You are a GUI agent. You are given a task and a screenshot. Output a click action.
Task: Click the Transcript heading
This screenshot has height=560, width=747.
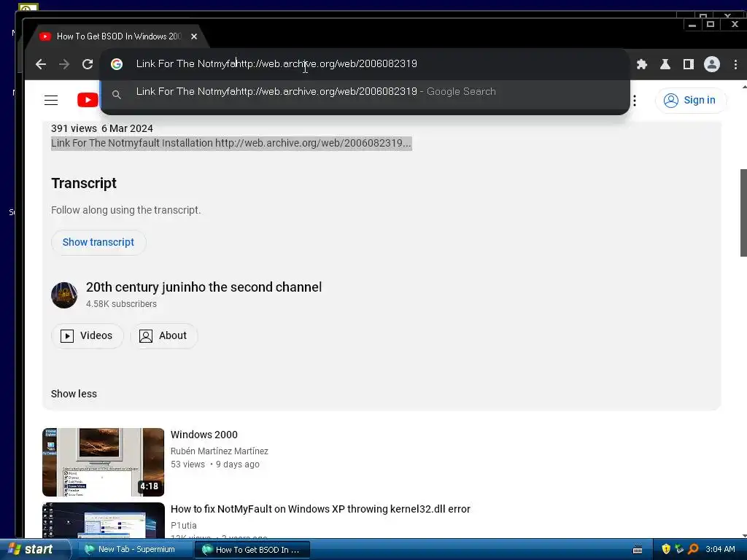84,183
